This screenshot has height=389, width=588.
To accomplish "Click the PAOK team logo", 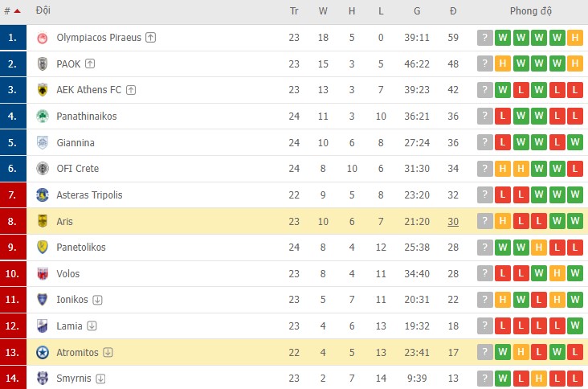I will click(43, 63).
